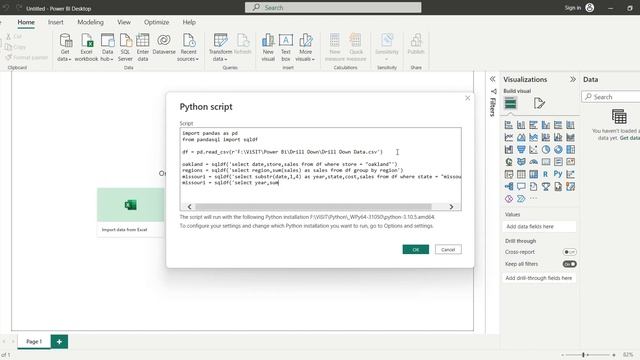The image size is (640, 360).
Task: Click Import data from Excel card
Action: point(131,213)
